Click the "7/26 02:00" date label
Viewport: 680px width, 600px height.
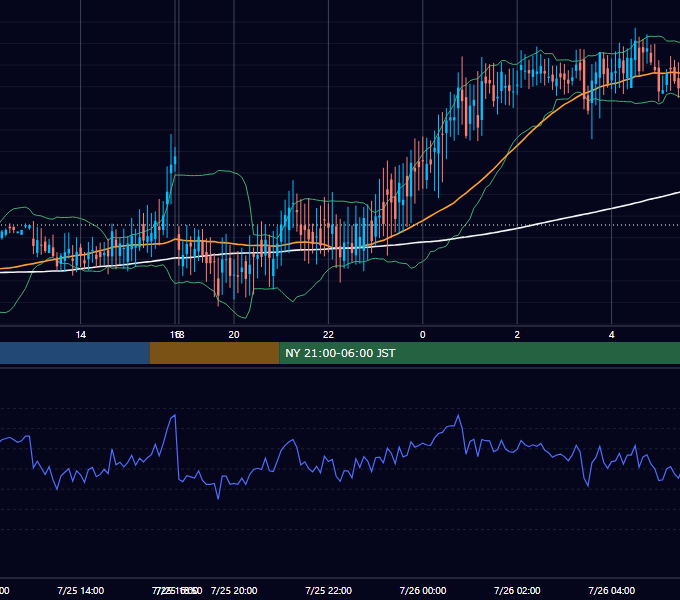[x=517, y=590]
